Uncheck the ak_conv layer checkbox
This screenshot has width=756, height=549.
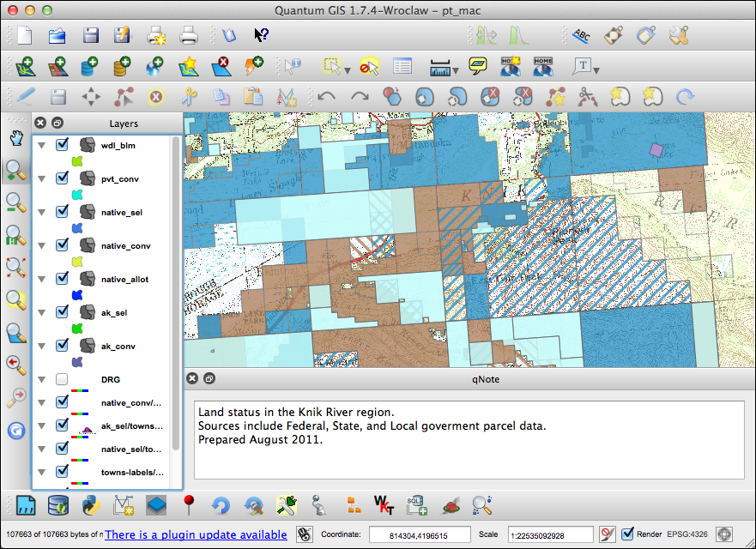pos(62,346)
